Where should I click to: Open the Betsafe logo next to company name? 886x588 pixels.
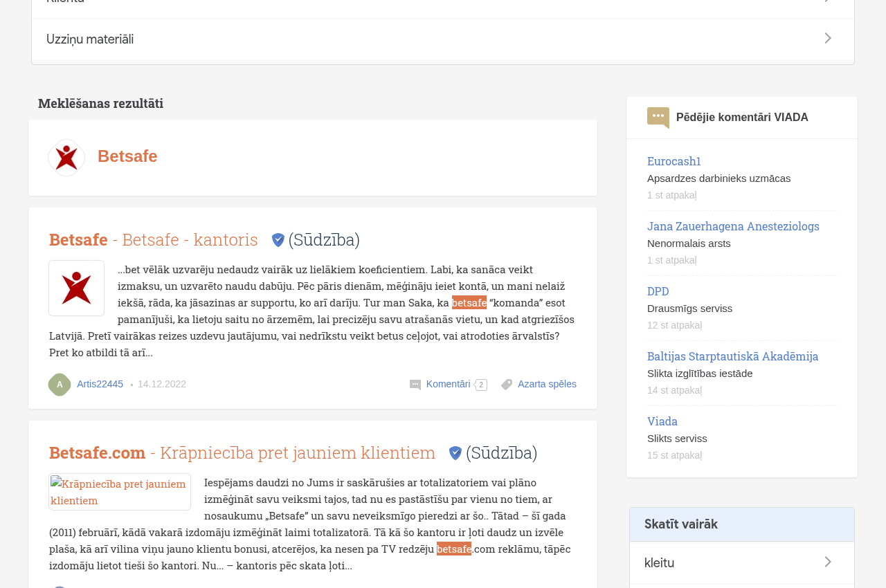tap(66, 158)
